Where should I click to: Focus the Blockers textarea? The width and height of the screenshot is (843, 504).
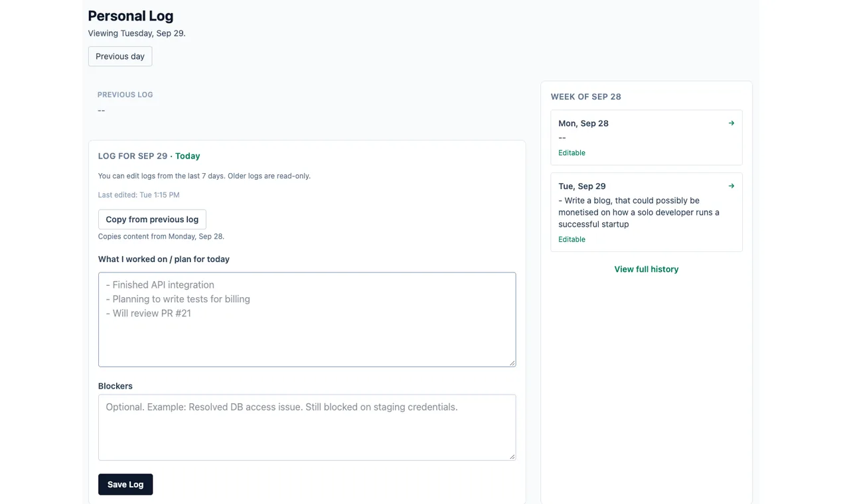click(307, 428)
